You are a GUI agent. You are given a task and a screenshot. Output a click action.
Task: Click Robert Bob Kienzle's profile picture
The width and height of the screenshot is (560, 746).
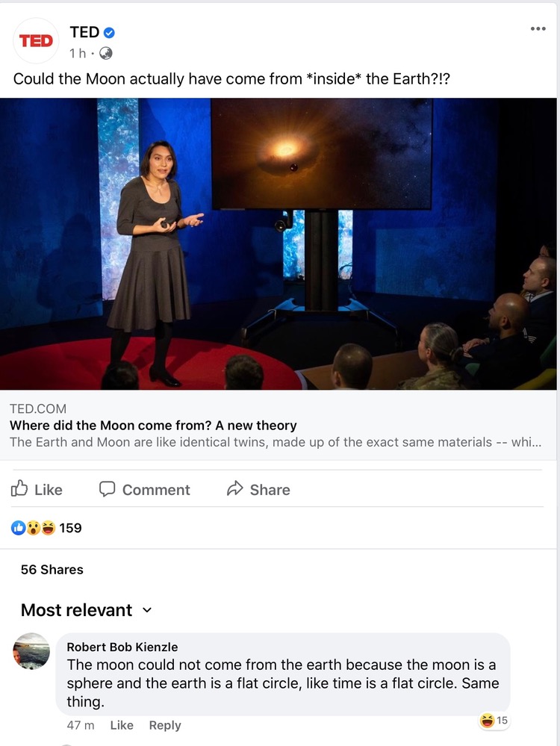coord(31,651)
